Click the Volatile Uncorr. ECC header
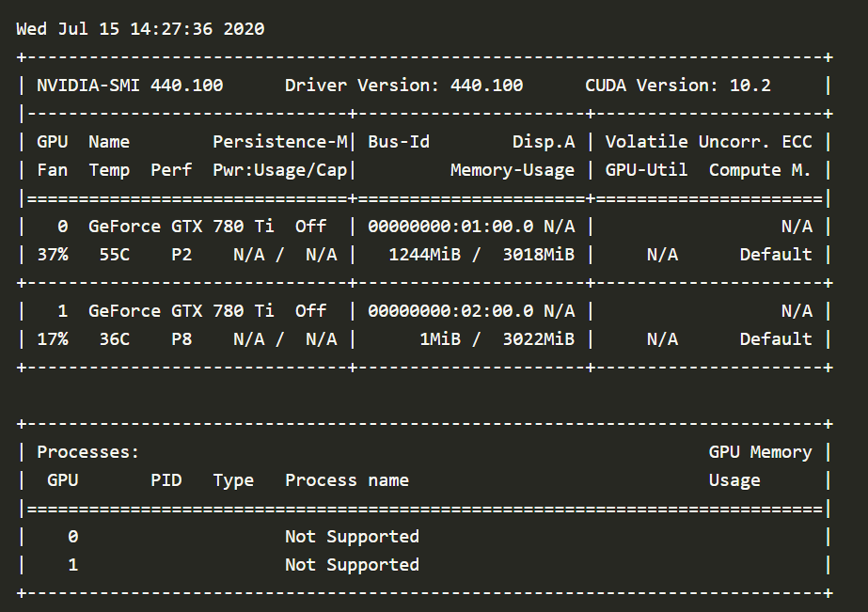This screenshot has height=612, width=868. click(x=714, y=142)
